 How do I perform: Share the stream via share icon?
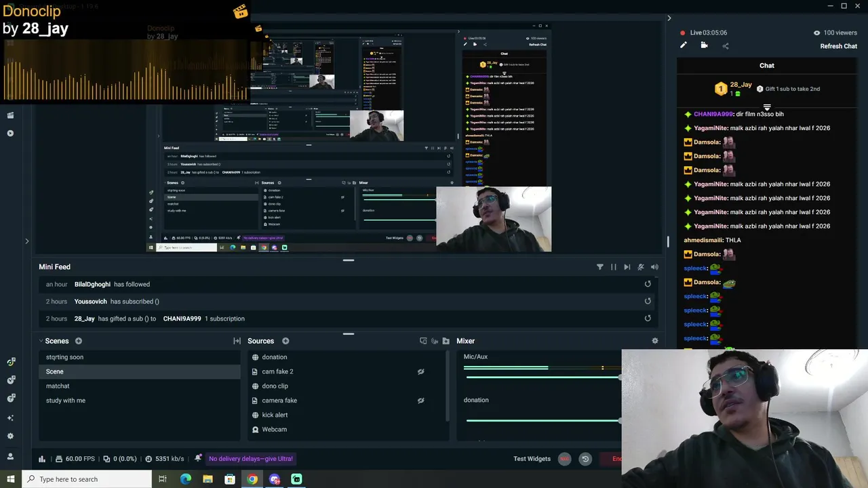[726, 46]
